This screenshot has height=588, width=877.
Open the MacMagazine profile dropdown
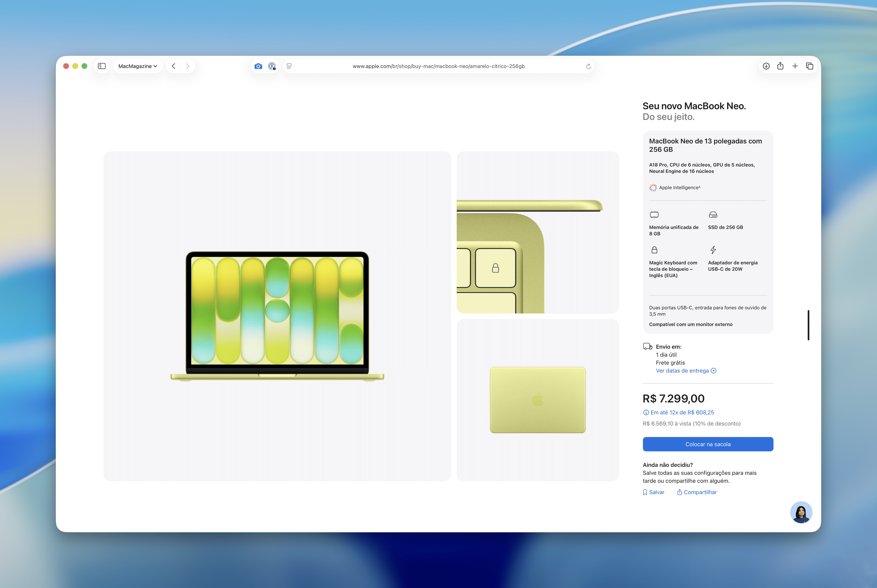[x=137, y=66]
